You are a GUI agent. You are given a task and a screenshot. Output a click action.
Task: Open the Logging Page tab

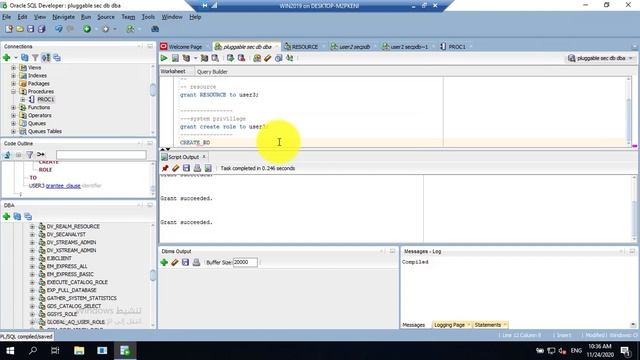click(x=449, y=325)
